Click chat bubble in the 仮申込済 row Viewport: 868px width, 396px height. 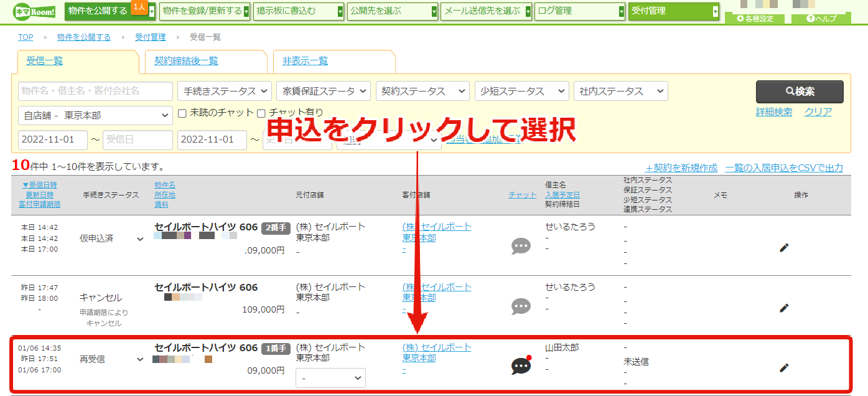tap(521, 246)
